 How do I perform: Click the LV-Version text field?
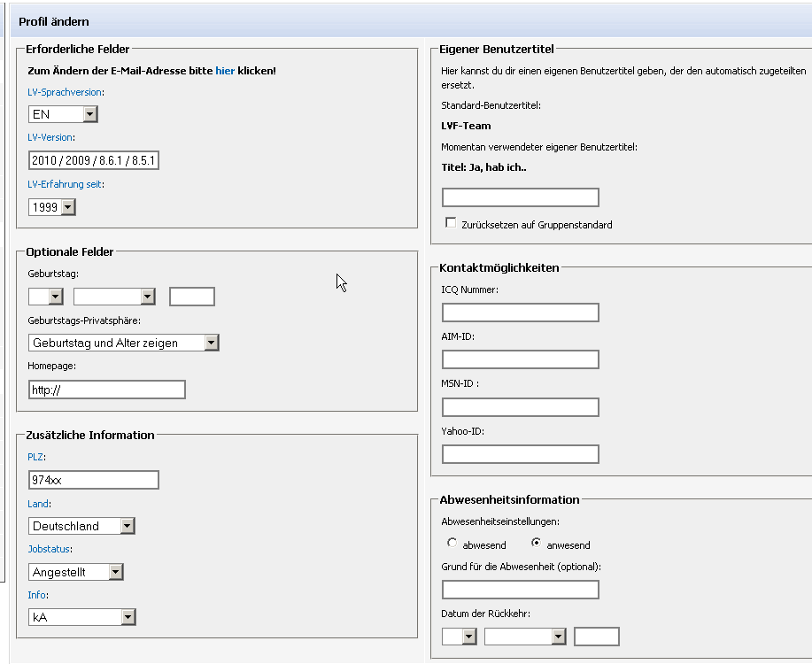[94, 160]
